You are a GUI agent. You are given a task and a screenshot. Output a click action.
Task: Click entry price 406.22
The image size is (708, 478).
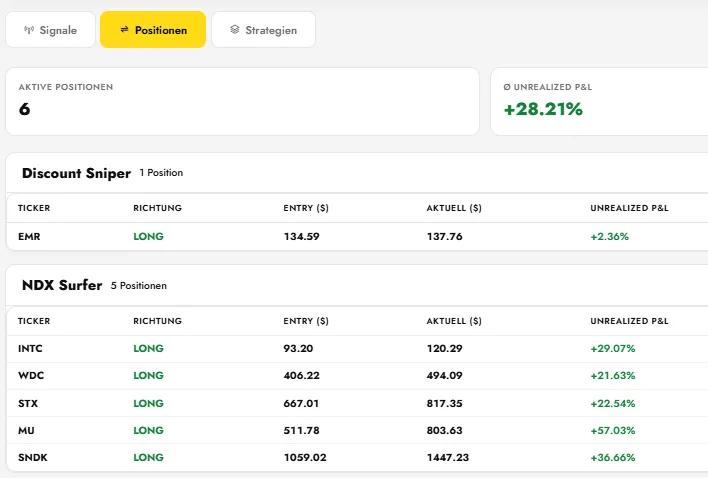click(302, 376)
